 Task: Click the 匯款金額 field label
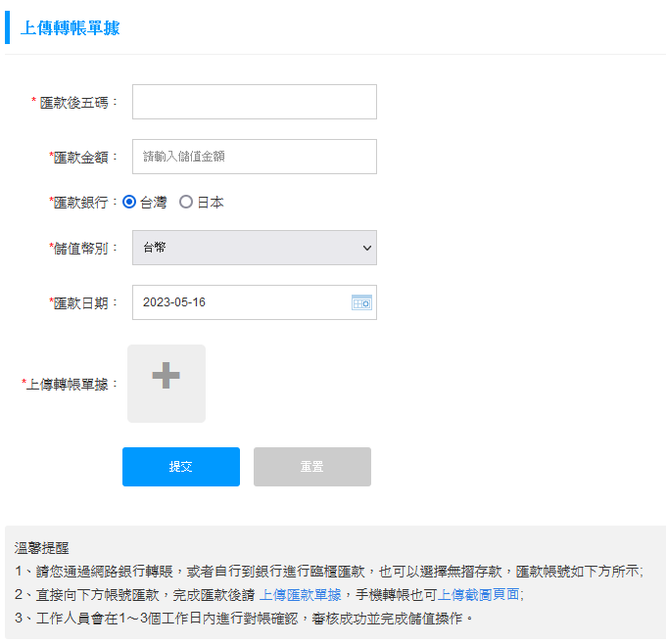(x=84, y=157)
